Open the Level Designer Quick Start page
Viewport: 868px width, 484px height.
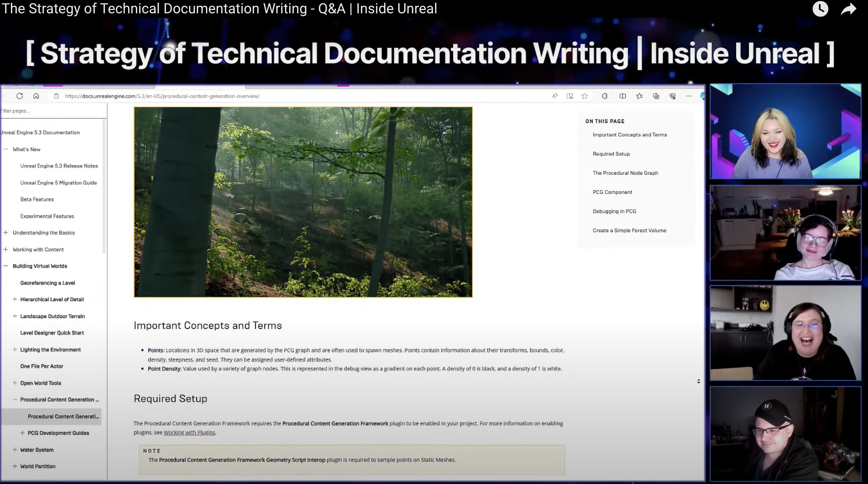(52, 332)
